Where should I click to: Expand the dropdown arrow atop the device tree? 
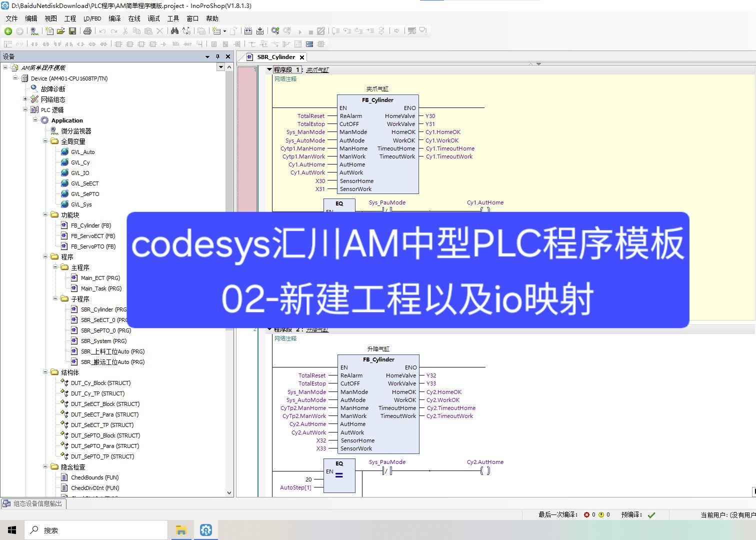221,66
